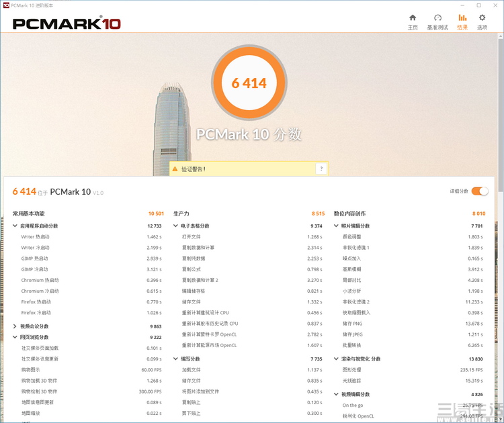
Task: Click the 验证警告! warning banner
Action: 249,169
